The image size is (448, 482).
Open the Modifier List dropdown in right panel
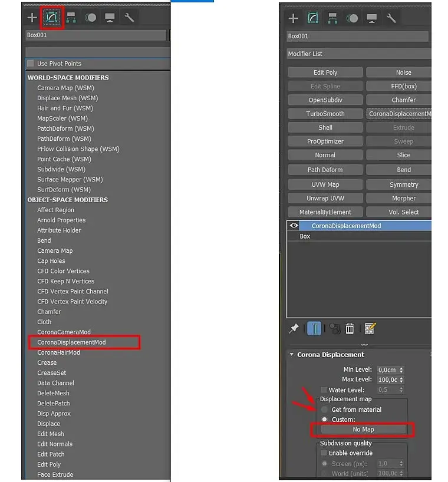[x=358, y=54]
